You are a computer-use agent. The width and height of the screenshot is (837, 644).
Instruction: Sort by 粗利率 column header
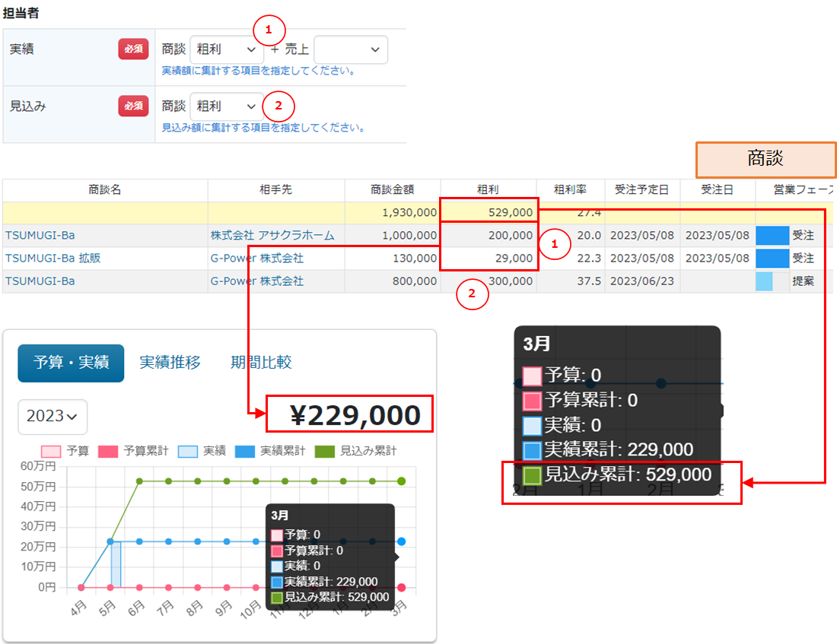[570, 190]
